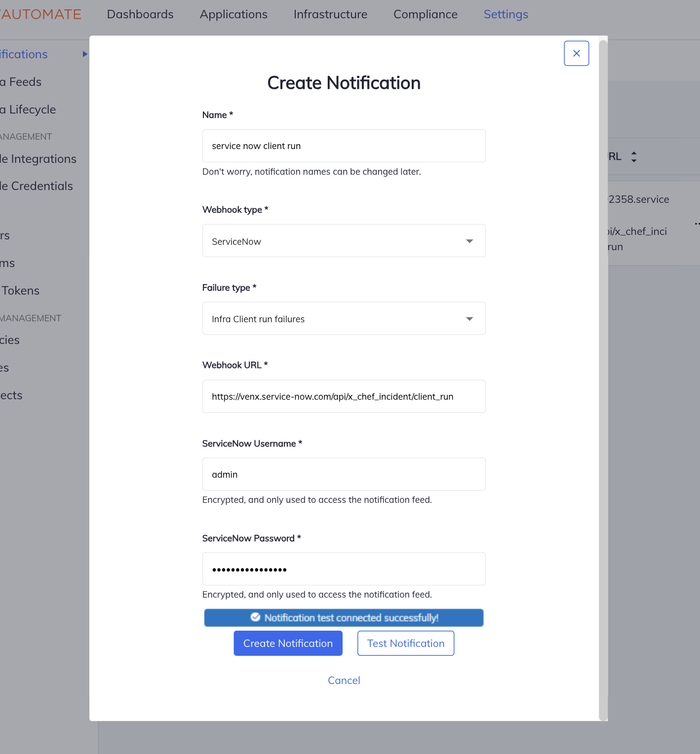Image resolution: width=700 pixels, height=754 pixels.
Task: Expand the Notifications sidebar submenu
Action: pyautogui.click(x=83, y=54)
